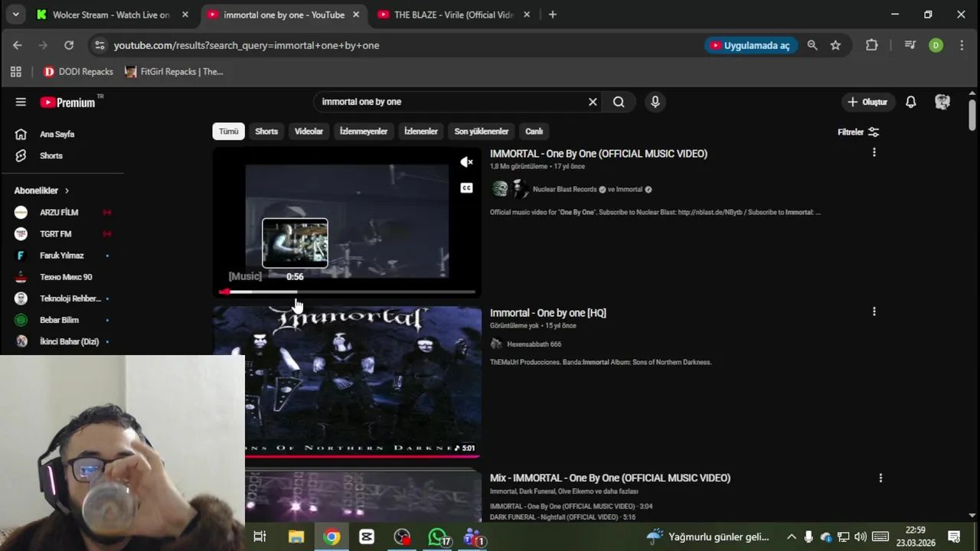Screen dimensions: 980x551
Task: Click the Sons of Northern Darkness thumbnail
Action: [x=347, y=381]
